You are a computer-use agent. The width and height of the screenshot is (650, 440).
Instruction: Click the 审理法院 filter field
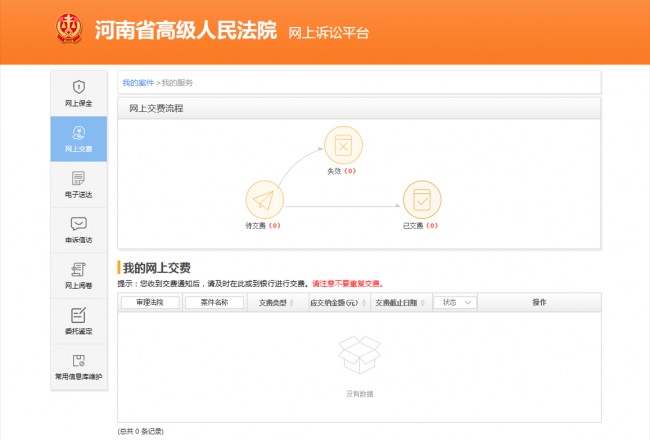tap(150, 302)
